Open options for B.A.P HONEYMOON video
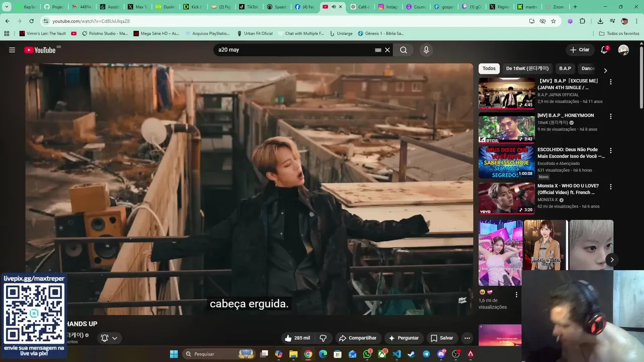644x362 pixels. click(x=611, y=116)
